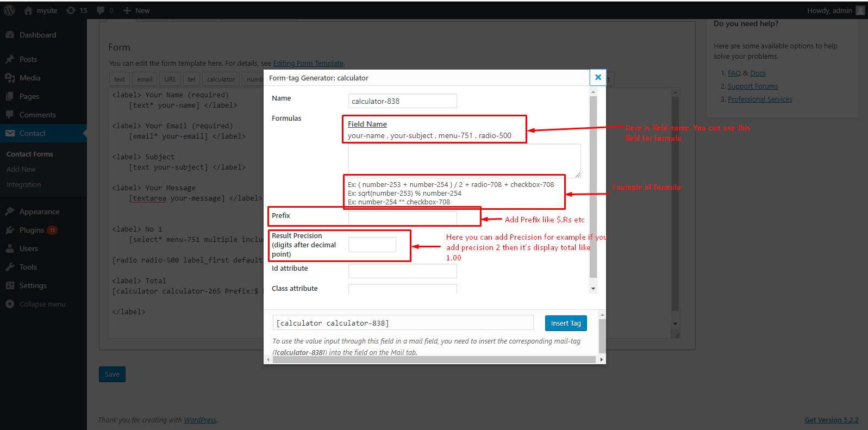Open the comments bubble in admin bar
Screen dimensions: 868x430
pyautogui.click(x=101, y=10)
